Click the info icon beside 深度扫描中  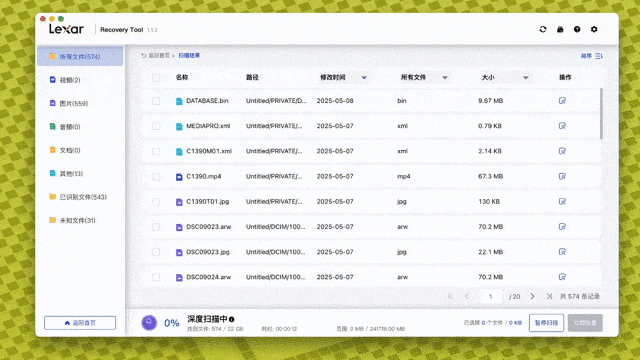pos(231,319)
